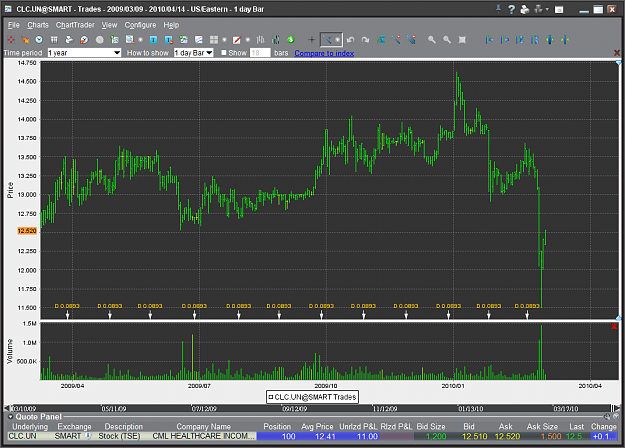Click the orange arrow tool icon
This screenshot has width=625, height=448.
(x=25, y=39)
